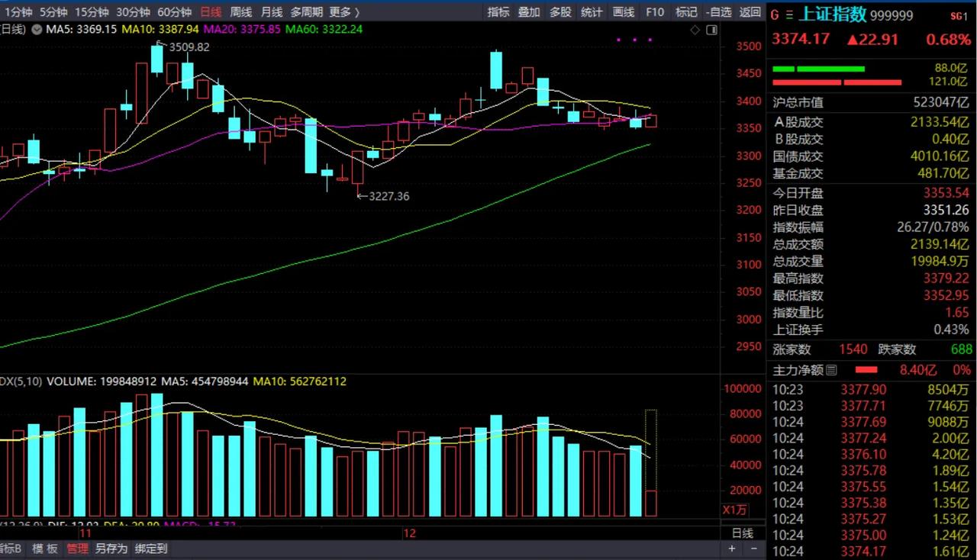Select the 日线 daily chart tab
Screen dimensions: 977x560
pyautogui.click(x=211, y=12)
